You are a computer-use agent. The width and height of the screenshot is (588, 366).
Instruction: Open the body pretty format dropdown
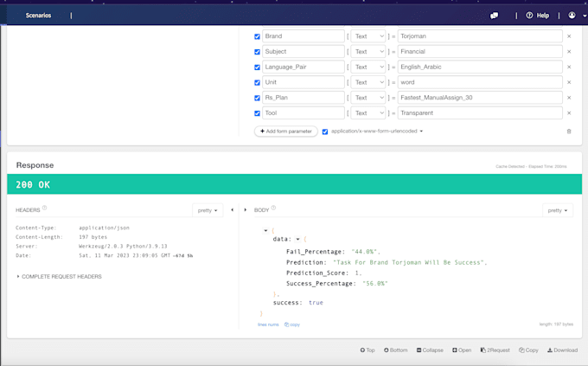tap(558, 210)
